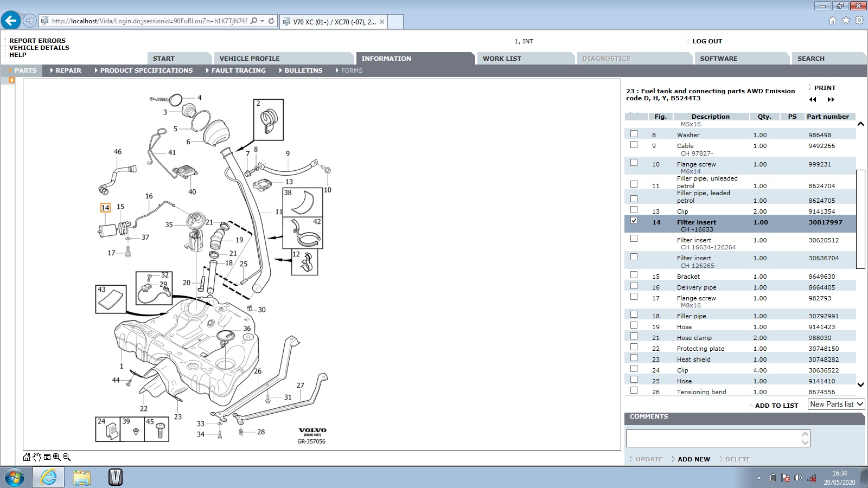
Task: Go to next parts figure
Action: [831, 100]
